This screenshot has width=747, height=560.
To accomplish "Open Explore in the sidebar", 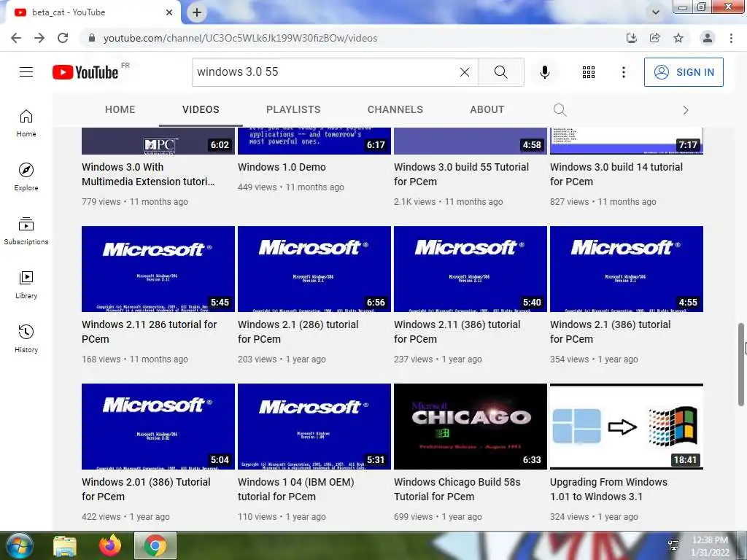I will point(26,176).
